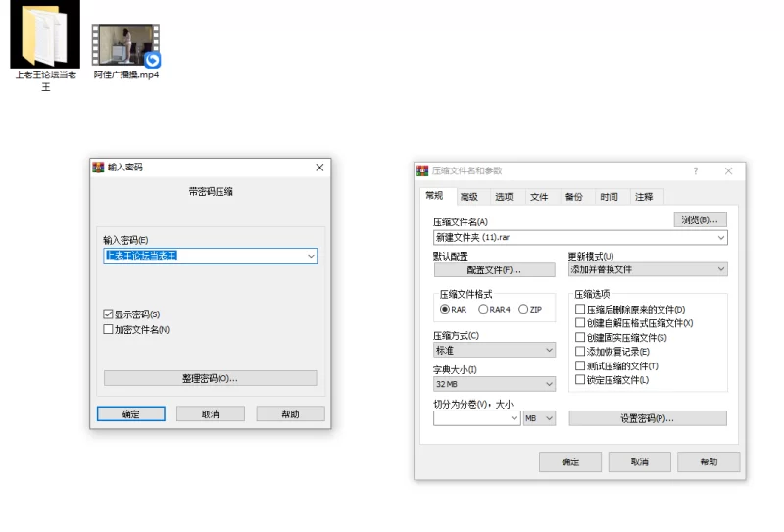Viewport: 784px width, 532px height.
Task: Enable 创建自解压格式压缩文件 checkbox
Action: pyautogui.click(x=580, y=323)
